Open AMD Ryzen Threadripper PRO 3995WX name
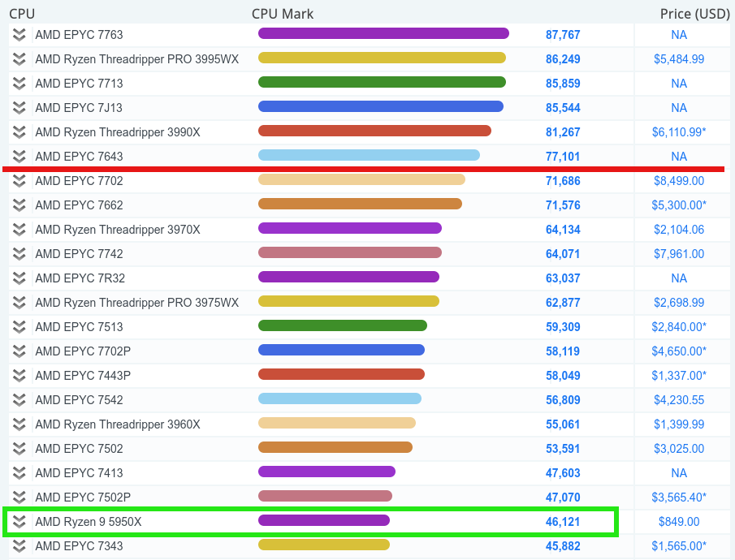 pyautogui.click(x=137, y=59)
